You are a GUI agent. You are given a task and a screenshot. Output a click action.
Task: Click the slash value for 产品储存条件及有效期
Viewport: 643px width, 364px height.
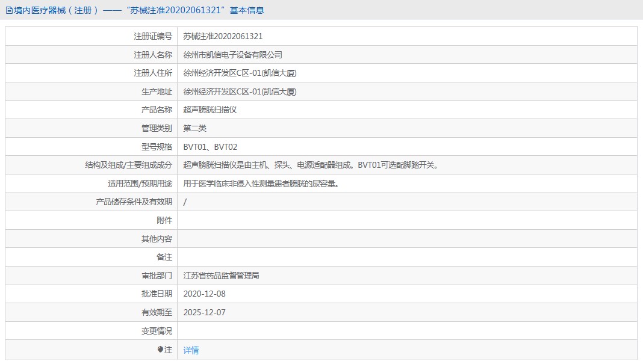[185, 202]
